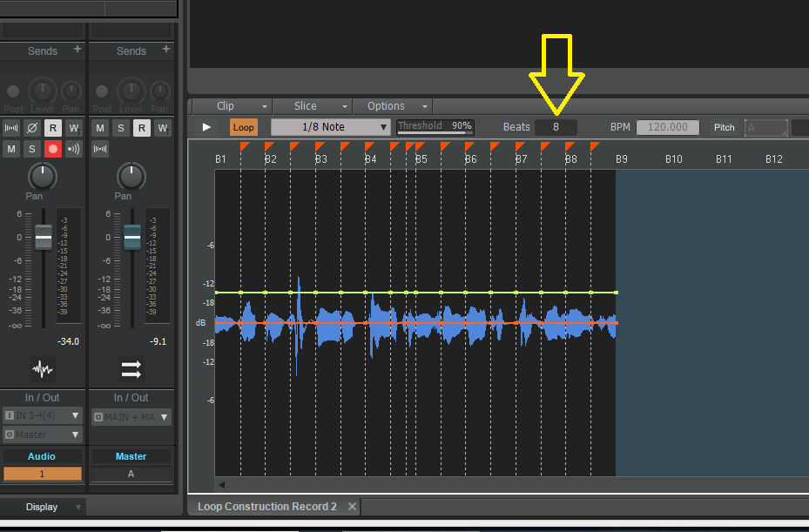Image resolution: width=809 pixels, height=532 pixels.
Task: Open the 1/8 Note slice resolution dropdown
Action: pyautogui.click(x=330, y=127)
